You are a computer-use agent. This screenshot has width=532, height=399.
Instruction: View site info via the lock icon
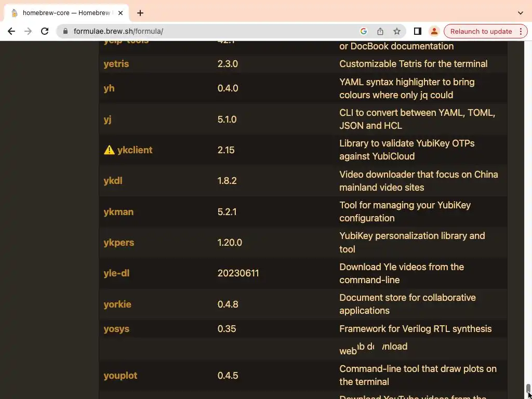coord(65,31)
